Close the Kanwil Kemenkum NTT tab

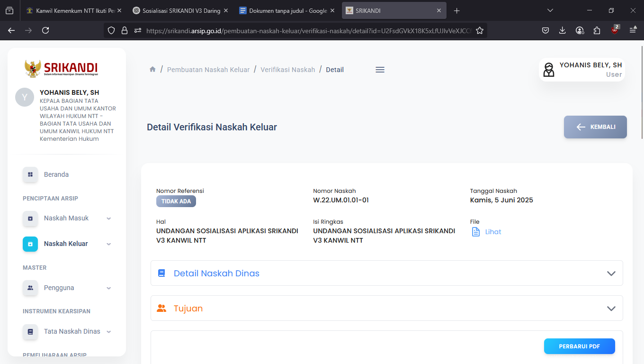(x=119, y=10)
